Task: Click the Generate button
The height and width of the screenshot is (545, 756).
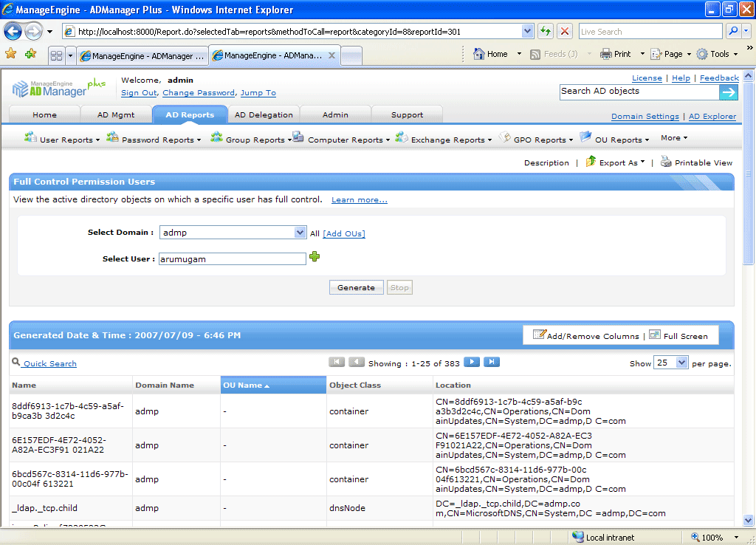Action: point(357,287)
